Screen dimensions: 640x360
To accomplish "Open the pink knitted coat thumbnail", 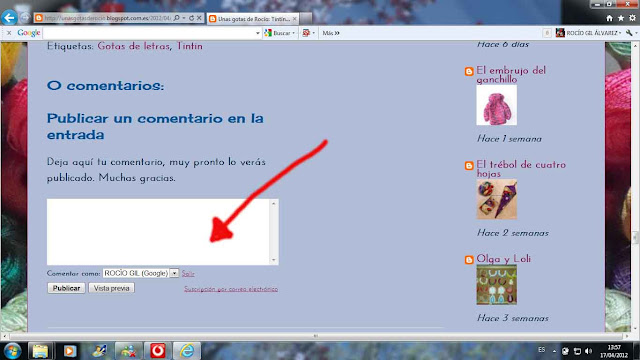I will [496, 105].
